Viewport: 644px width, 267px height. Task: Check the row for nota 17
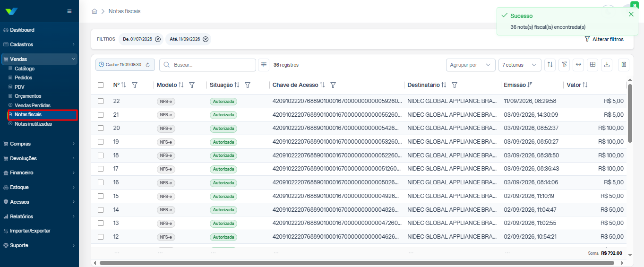[101, 169]
